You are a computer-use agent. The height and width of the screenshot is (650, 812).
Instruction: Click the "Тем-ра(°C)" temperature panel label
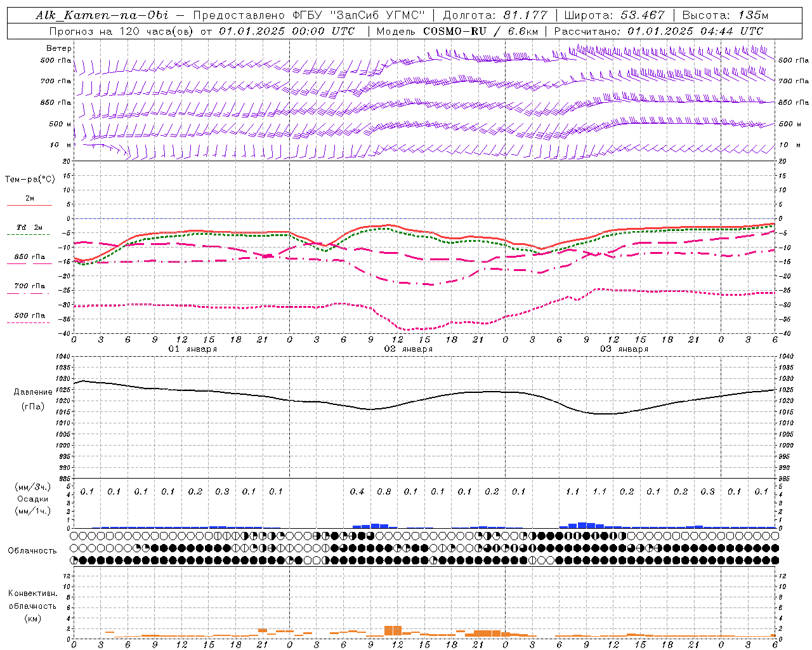point(30,180)
